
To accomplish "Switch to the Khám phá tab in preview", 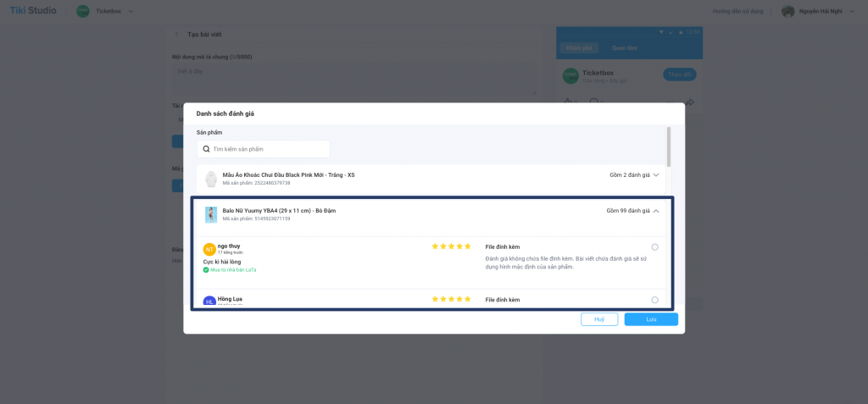I will (578, 48).
